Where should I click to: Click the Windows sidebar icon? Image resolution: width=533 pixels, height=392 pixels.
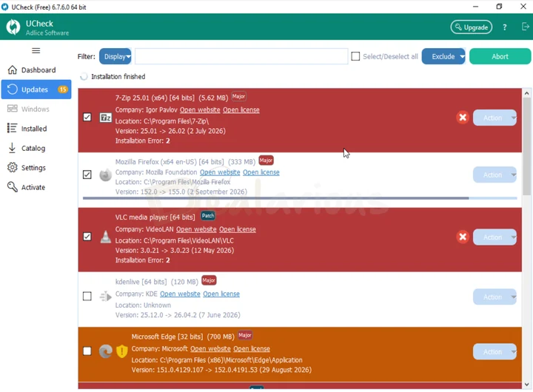tap(13, 109)
